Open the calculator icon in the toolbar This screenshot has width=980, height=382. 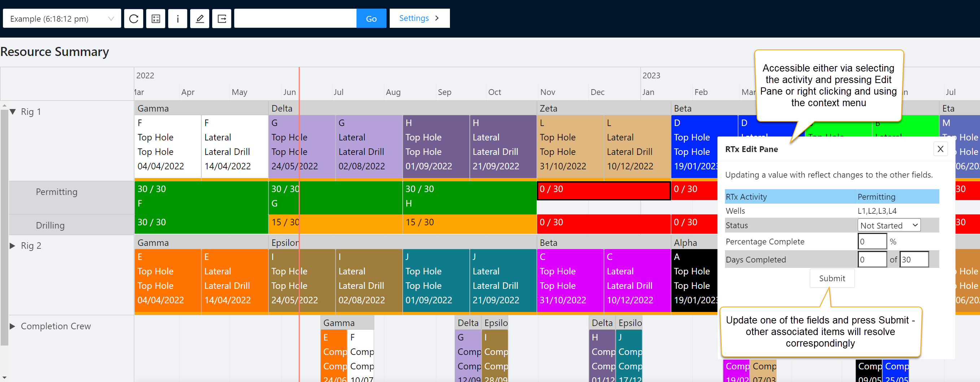[156, 19]
